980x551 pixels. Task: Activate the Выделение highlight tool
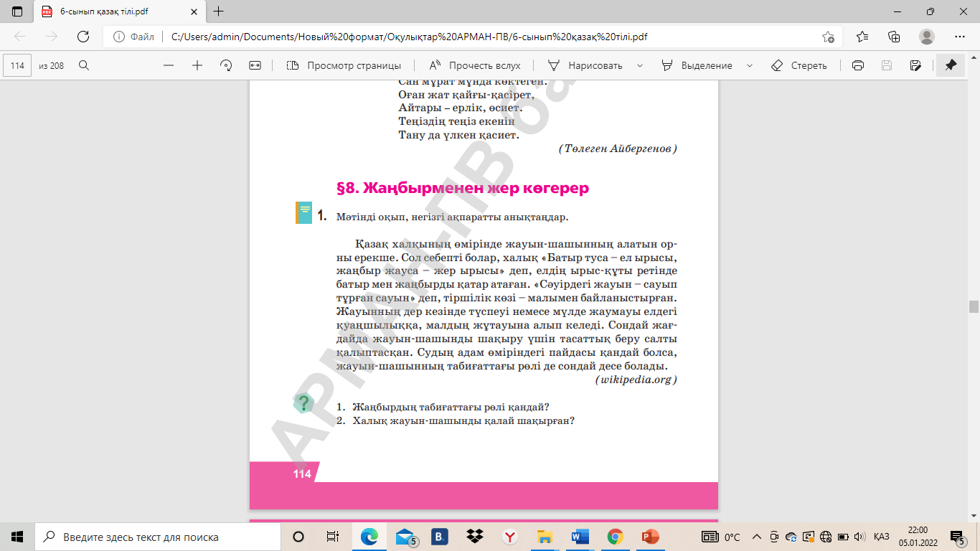[697, 65]
